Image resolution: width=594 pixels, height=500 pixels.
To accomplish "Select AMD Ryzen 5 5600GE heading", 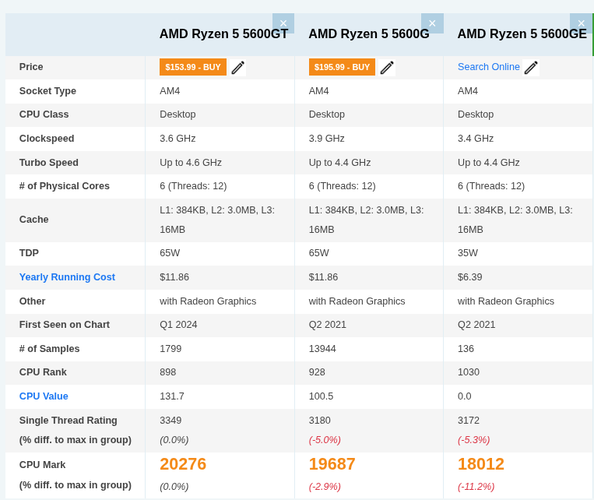I will 522,34.
